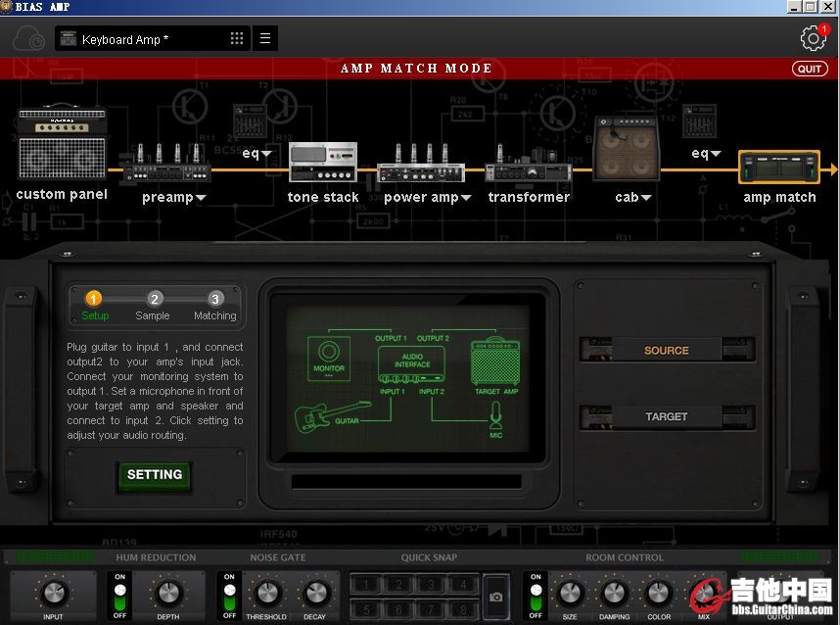
Task: Expand the preamp dropdown arrow
Action: tap(201, 198)
